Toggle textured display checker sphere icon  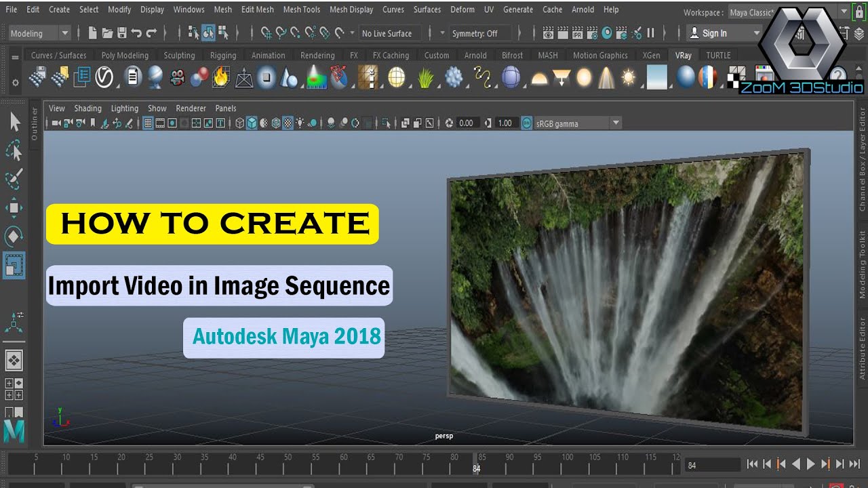click(x=288, y=123)
